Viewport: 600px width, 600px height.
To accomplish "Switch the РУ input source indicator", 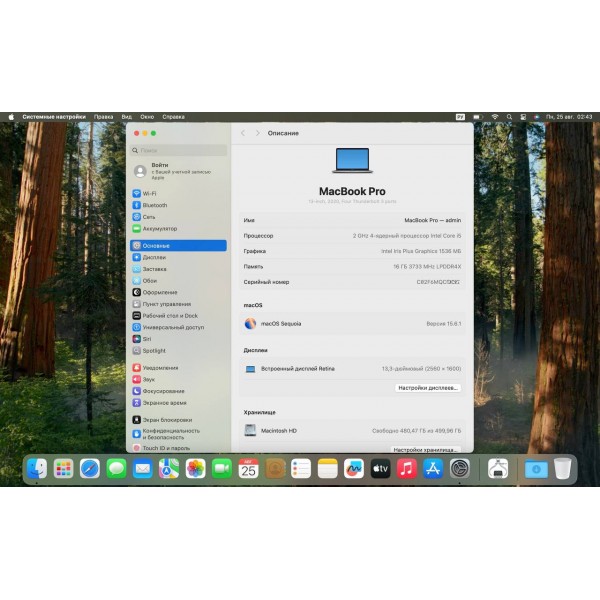I will pos(460,117).
